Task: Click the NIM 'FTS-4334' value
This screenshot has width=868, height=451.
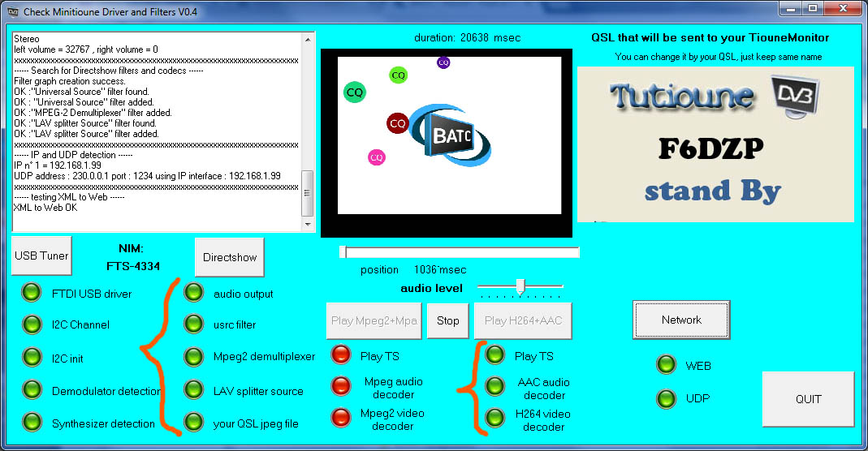Action: tap(133, 266)
